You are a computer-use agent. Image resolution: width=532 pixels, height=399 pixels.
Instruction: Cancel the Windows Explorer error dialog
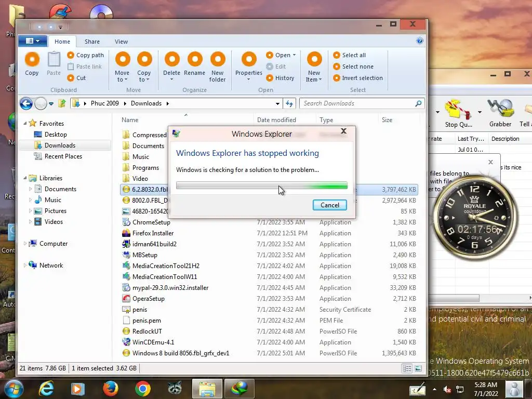[330, 205]
